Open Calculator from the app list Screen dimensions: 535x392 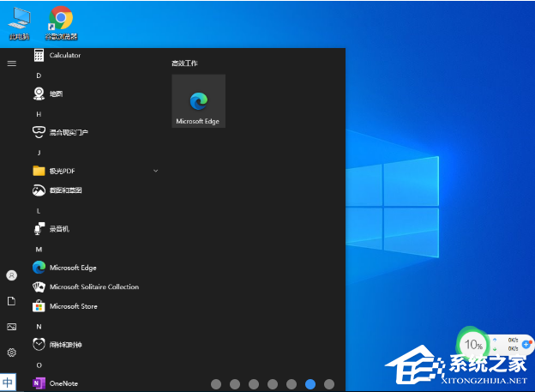click(x=64, y=55)
